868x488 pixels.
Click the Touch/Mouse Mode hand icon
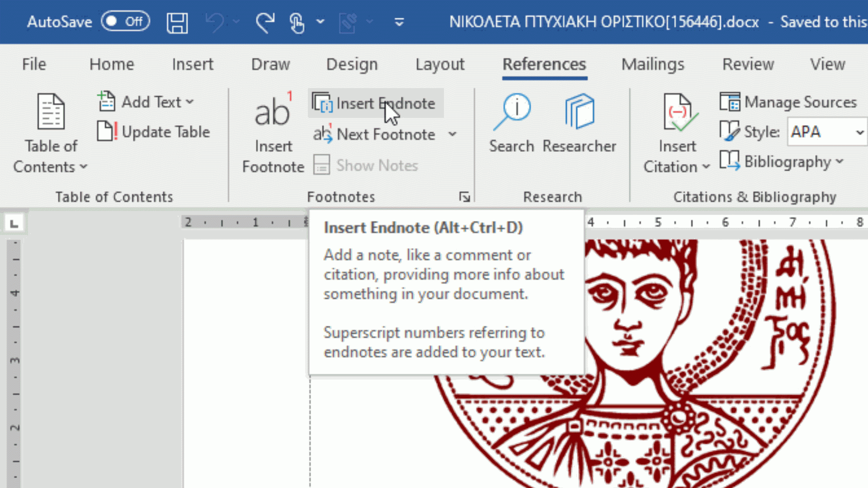297,22
